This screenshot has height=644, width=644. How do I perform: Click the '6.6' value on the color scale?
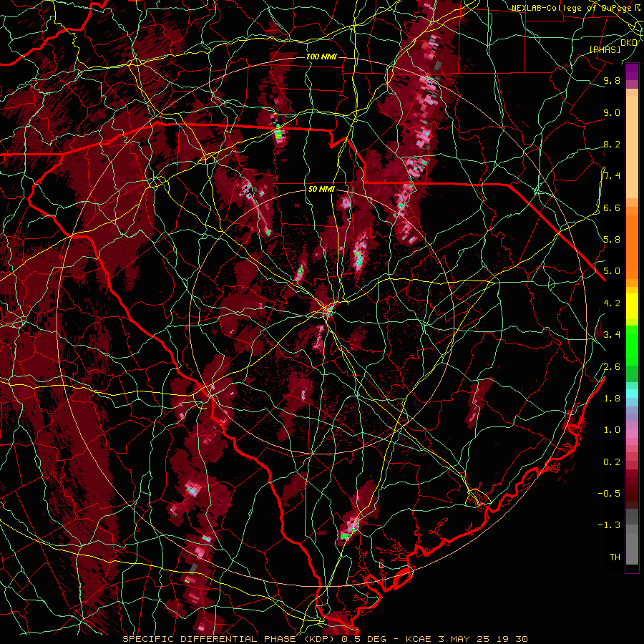612,208
